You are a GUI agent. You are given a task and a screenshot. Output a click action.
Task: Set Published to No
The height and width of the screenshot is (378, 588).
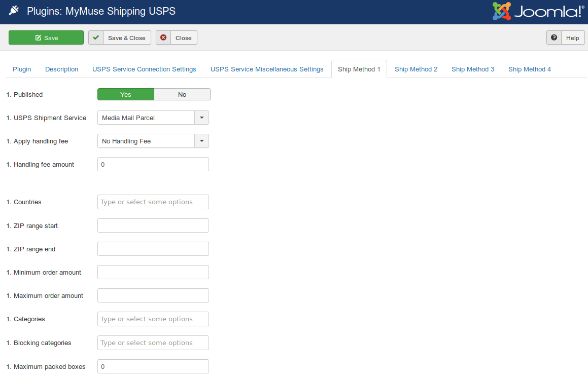click(x=182, y=94)
